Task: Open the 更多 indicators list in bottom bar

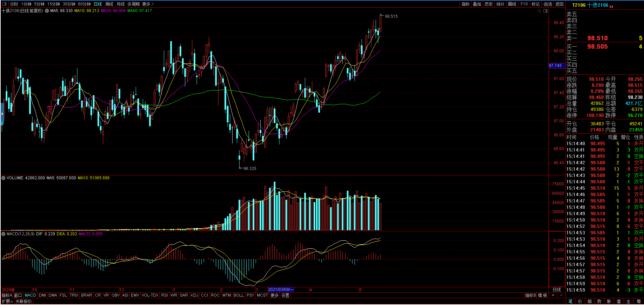Action: [274, 295]
